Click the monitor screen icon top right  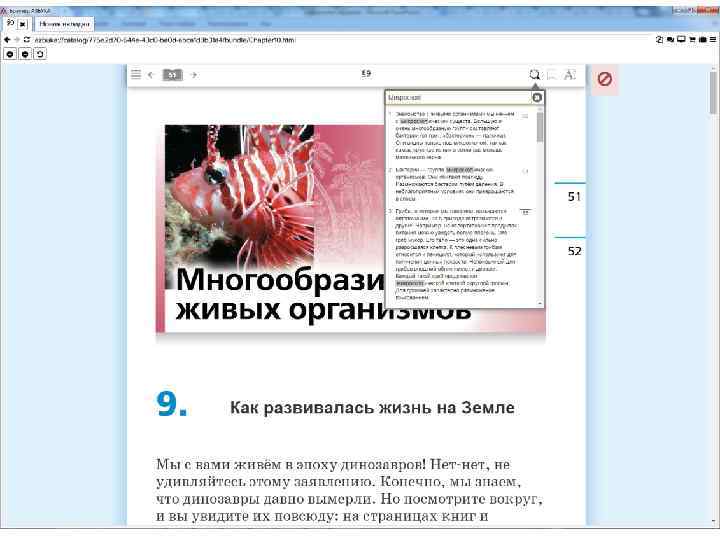click(681, 39)
